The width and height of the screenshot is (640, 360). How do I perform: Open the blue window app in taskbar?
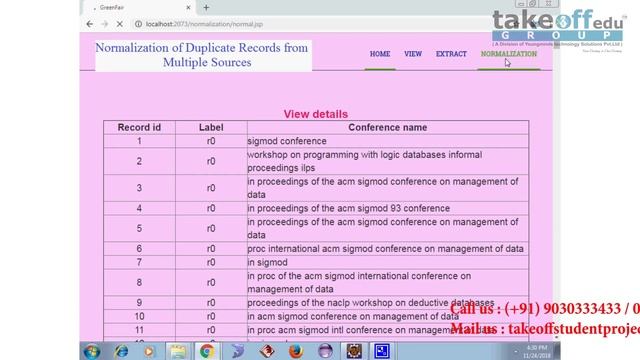(382, 351)
